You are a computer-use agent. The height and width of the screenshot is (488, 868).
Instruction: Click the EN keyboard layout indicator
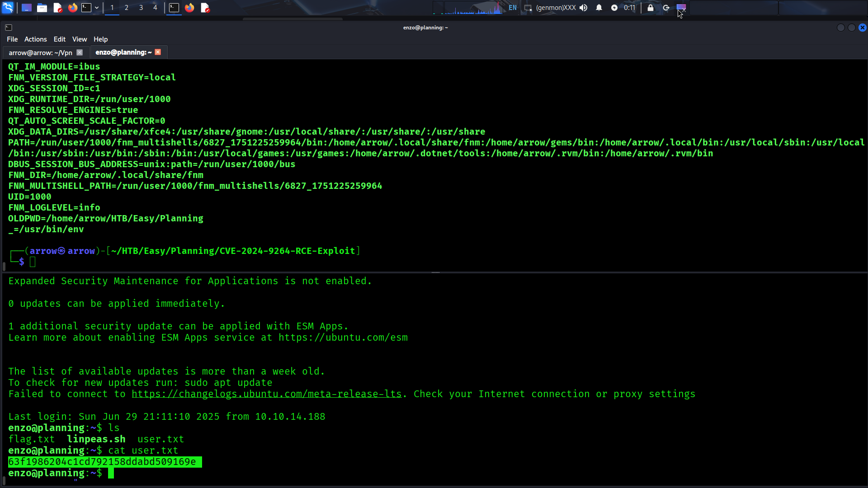point(512,8)
